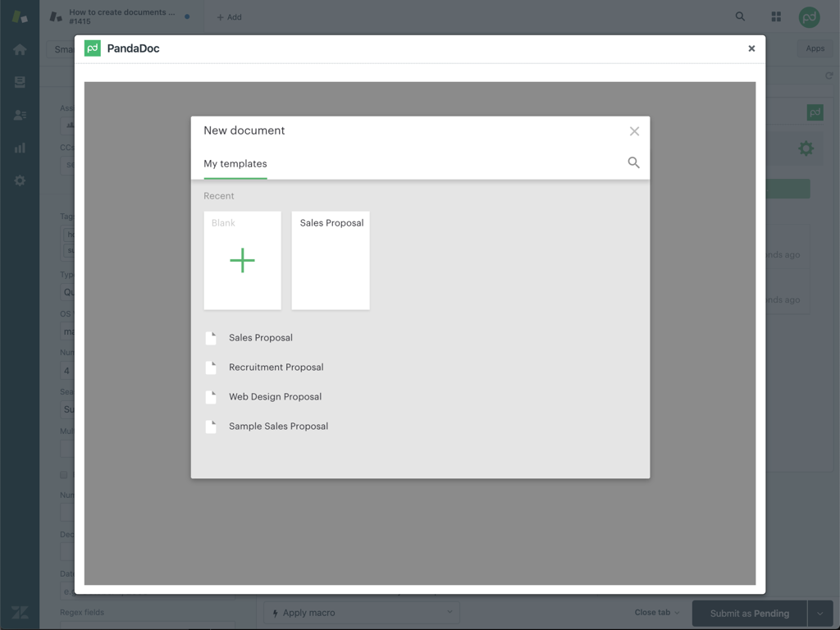
Task: Open the Views icon in sidebar
Action: click(20, 83)
